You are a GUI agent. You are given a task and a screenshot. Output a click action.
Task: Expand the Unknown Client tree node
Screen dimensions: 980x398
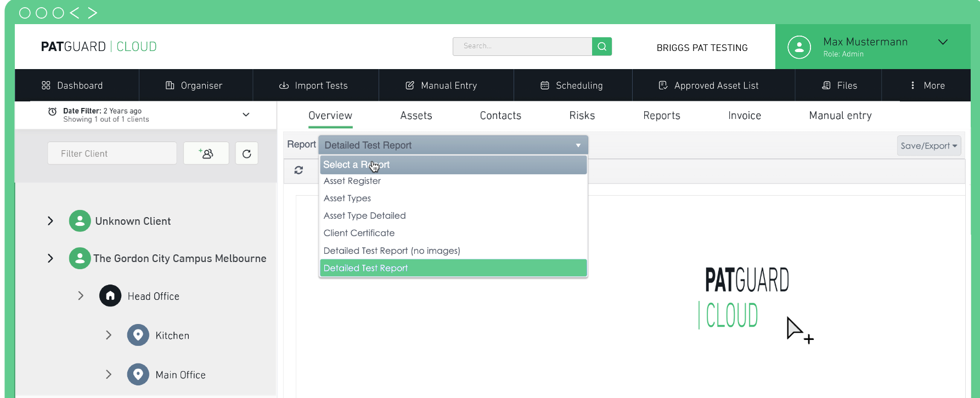click(50, 221)
